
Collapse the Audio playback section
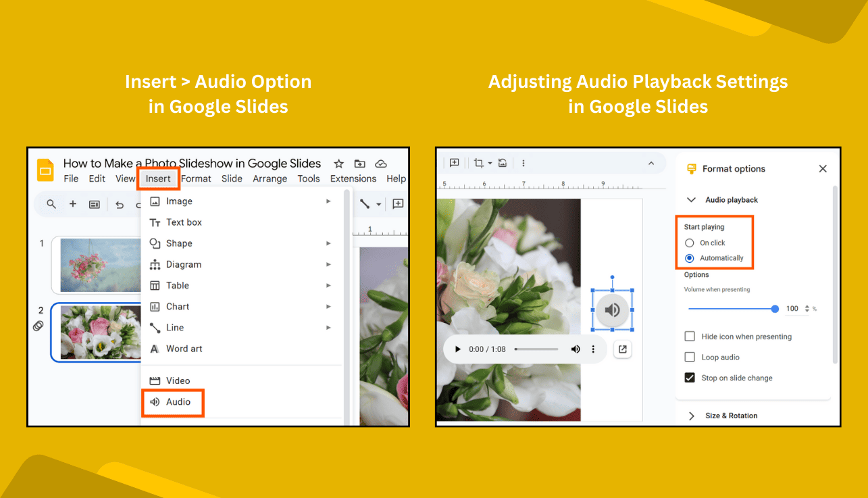point(692,200)
